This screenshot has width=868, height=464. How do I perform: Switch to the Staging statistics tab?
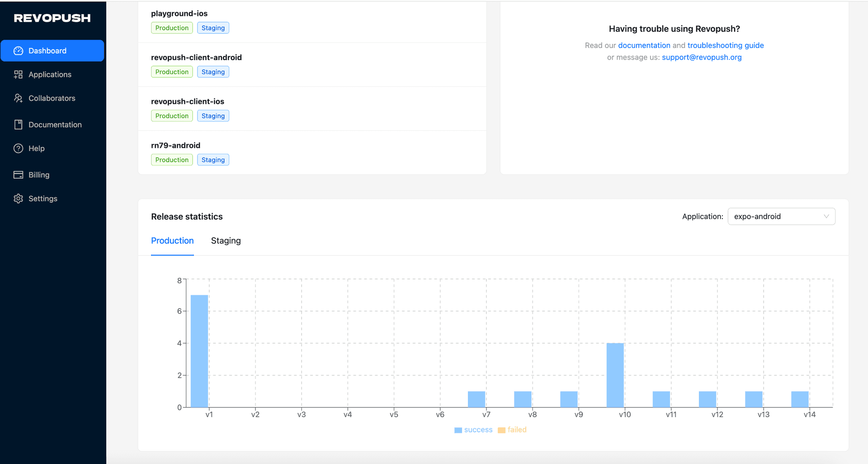pos(226,241)
